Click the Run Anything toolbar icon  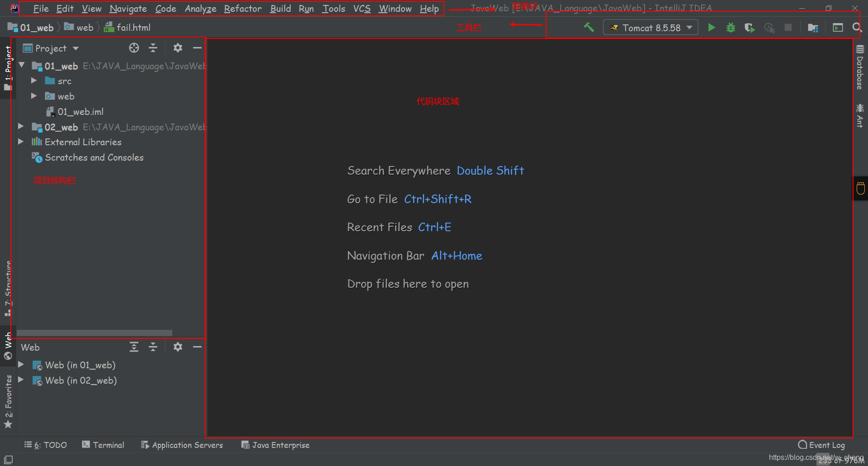pos(838,28)
